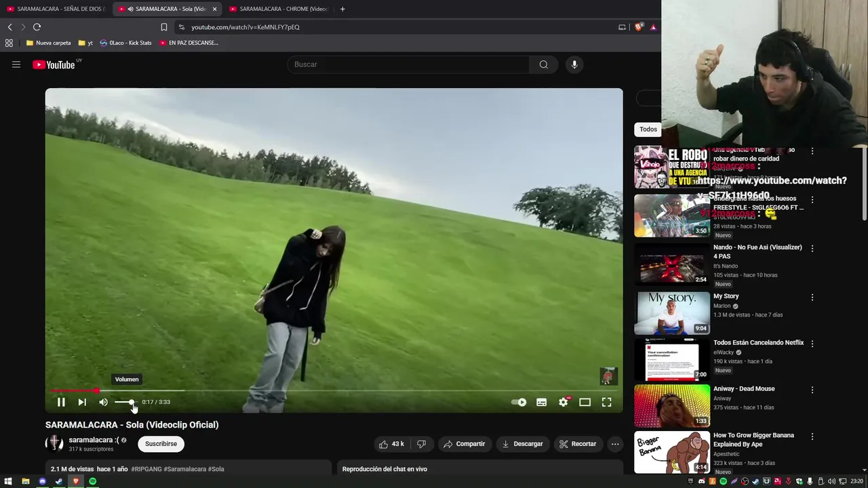This screenshot has width=868, height=488.
Task: Click the taskbar clock 23:20
Action: tap(856, 481)
